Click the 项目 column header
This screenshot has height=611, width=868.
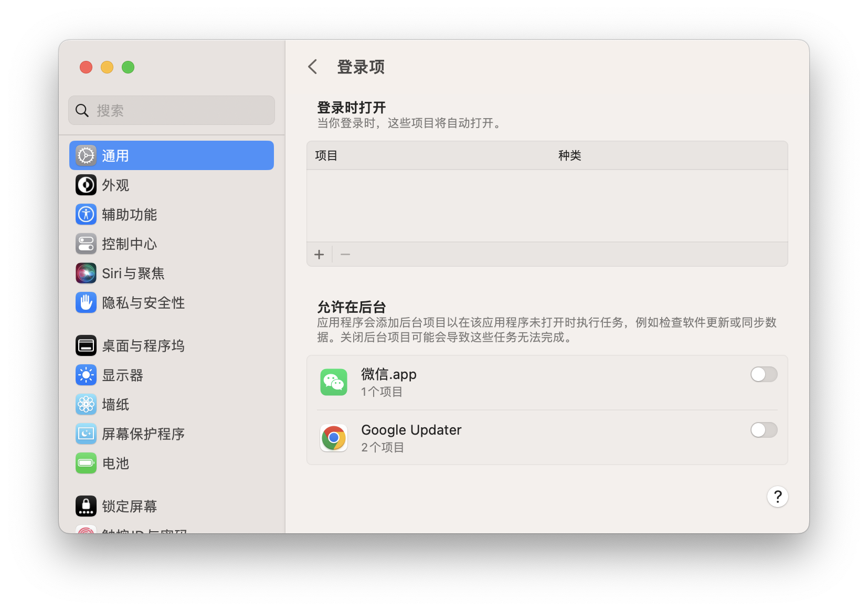click(x=326, y=155)
